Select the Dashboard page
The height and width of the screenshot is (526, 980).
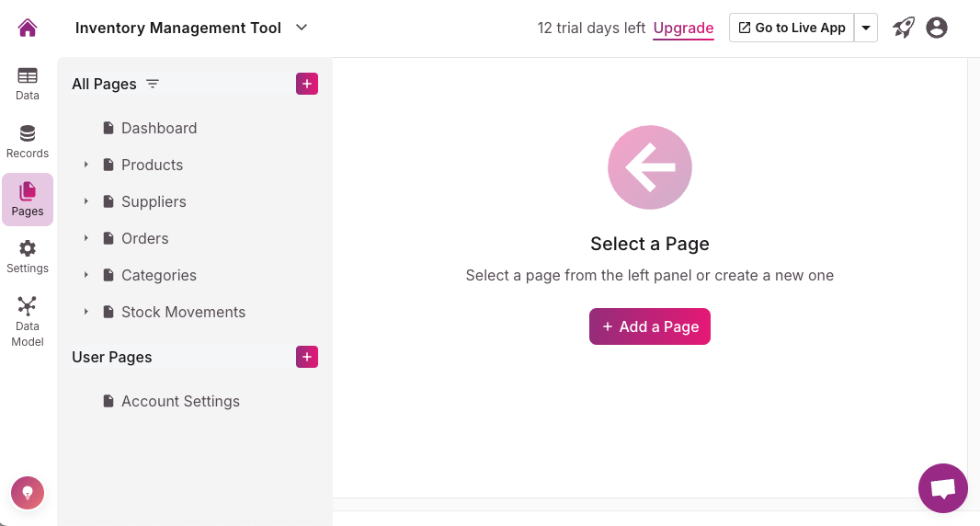click(159, 128)
